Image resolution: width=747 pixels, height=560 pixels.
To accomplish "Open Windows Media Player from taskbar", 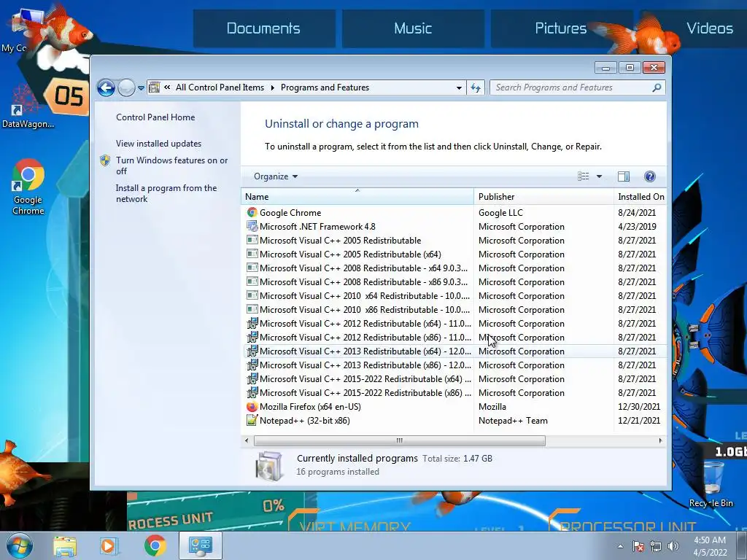I will point(109,545).
